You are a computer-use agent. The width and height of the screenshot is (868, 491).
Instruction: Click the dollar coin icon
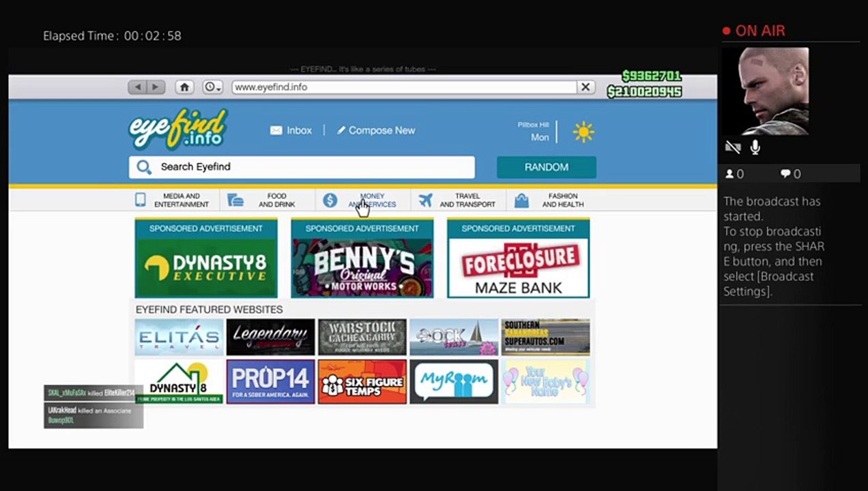[330, 200]
